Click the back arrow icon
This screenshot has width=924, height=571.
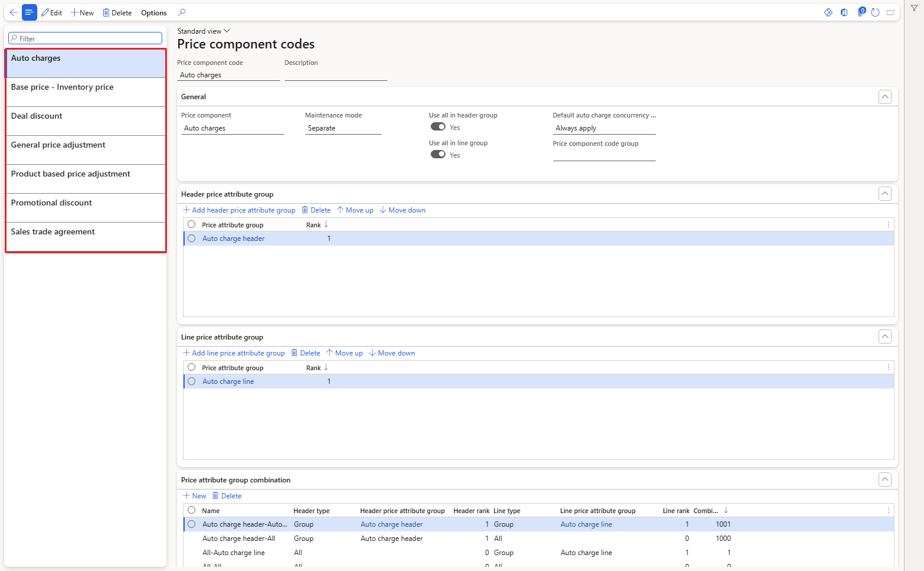[14, 12]
